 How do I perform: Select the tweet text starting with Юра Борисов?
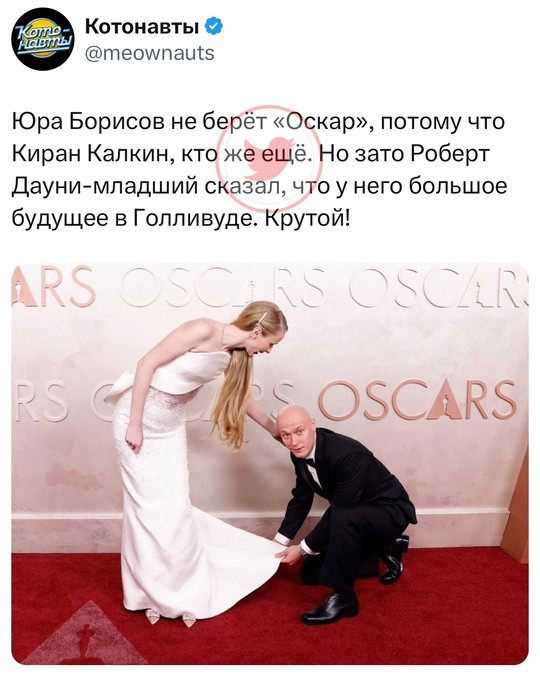point(259,170)
